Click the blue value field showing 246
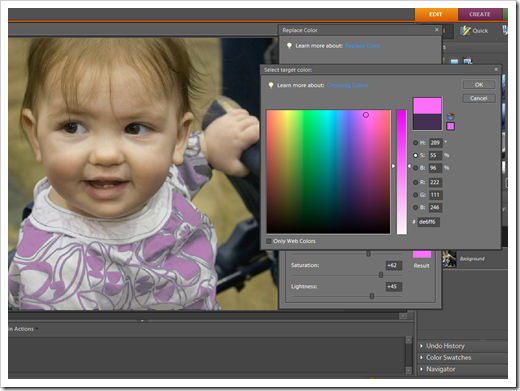Viewport: 520px width, 391px height. coord(435,207)
